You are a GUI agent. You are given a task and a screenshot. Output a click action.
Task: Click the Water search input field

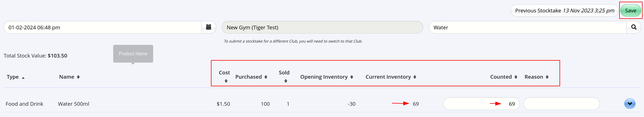[527, 27]
